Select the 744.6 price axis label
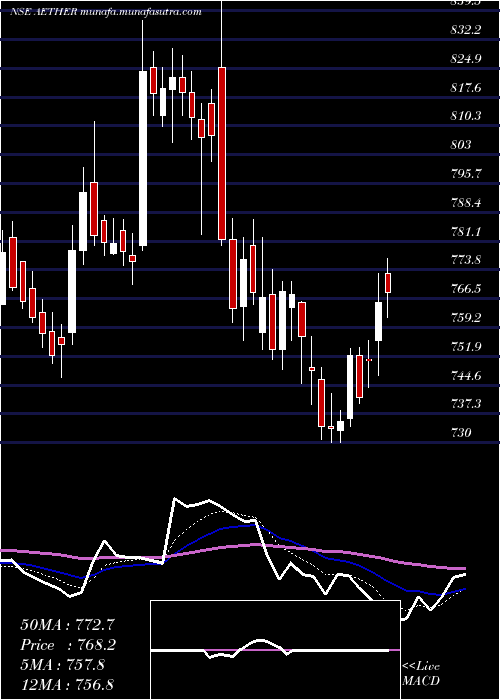Viewport: 500px width, 700px height. coord(466,375)
